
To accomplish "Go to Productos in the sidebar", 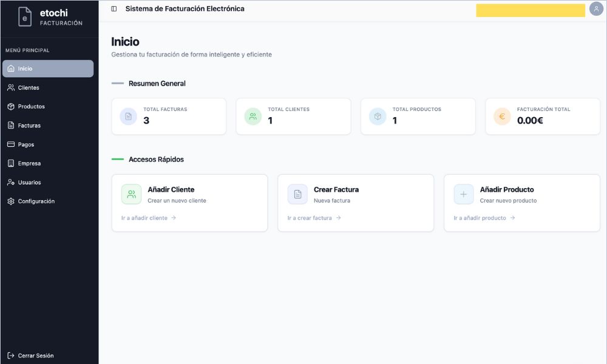I will (31, 107).
